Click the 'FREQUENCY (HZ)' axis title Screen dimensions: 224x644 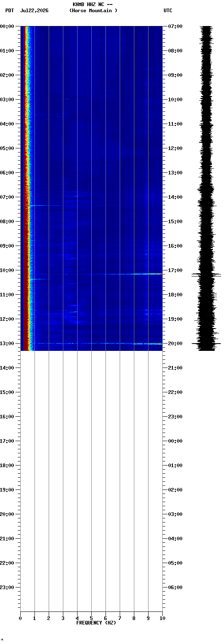coord(96,623)
